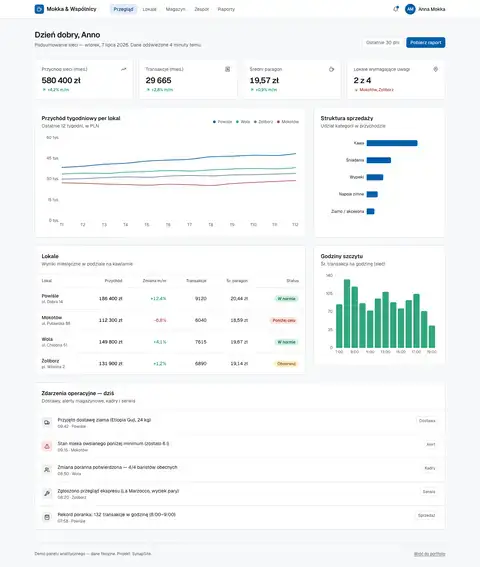Click the Serwis tag
480x567 pixels.
pos(429,492)
